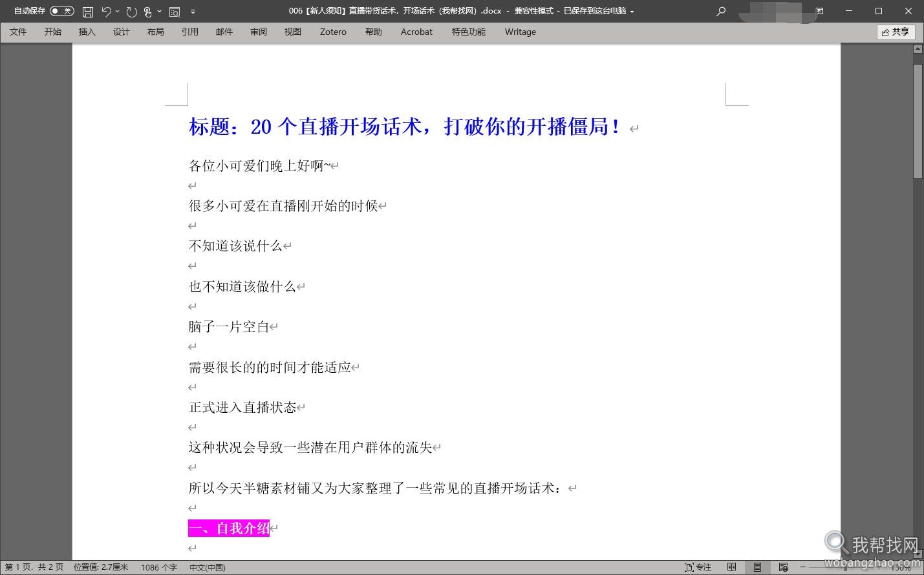This screenshot has height=575, width=924.
Task: Select Print Layout view icon
Action: (x=757, y=567)
